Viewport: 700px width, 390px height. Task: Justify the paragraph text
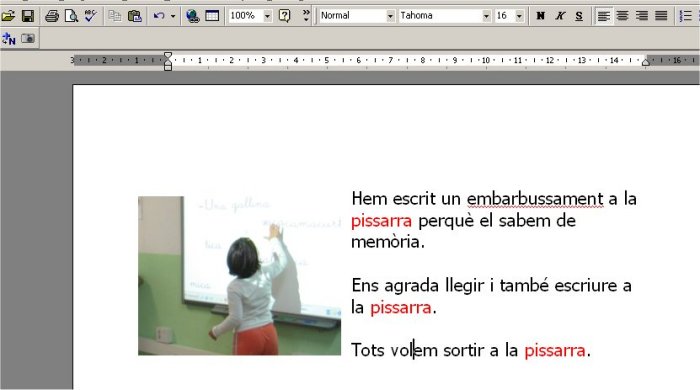661,16
